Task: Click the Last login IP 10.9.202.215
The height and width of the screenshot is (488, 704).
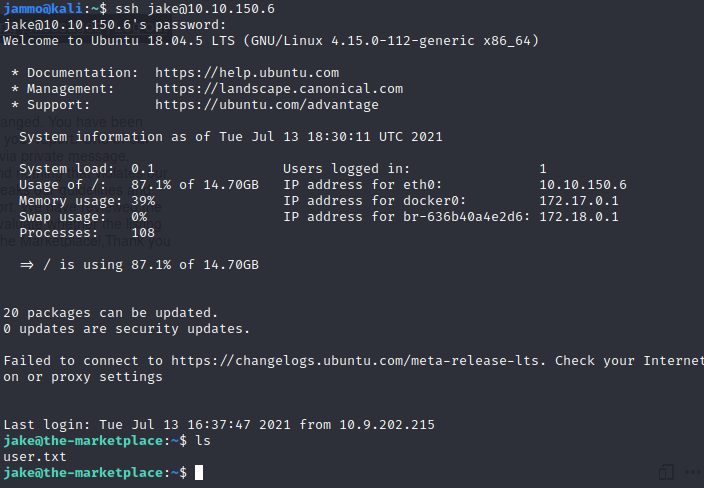Action: pos(387,425)
